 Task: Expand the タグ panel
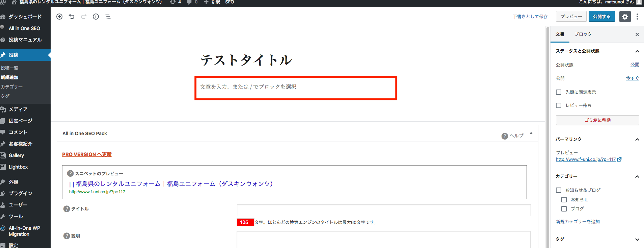click(637, 240)
